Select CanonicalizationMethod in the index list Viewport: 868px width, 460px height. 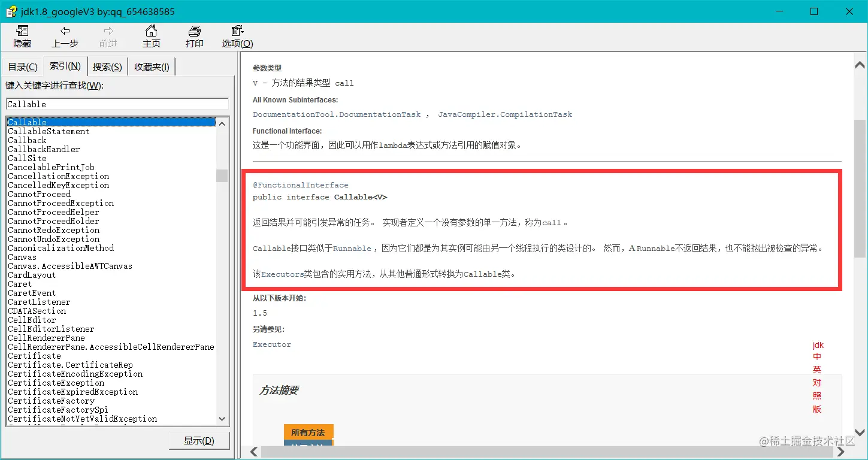[x=61, y=248]
